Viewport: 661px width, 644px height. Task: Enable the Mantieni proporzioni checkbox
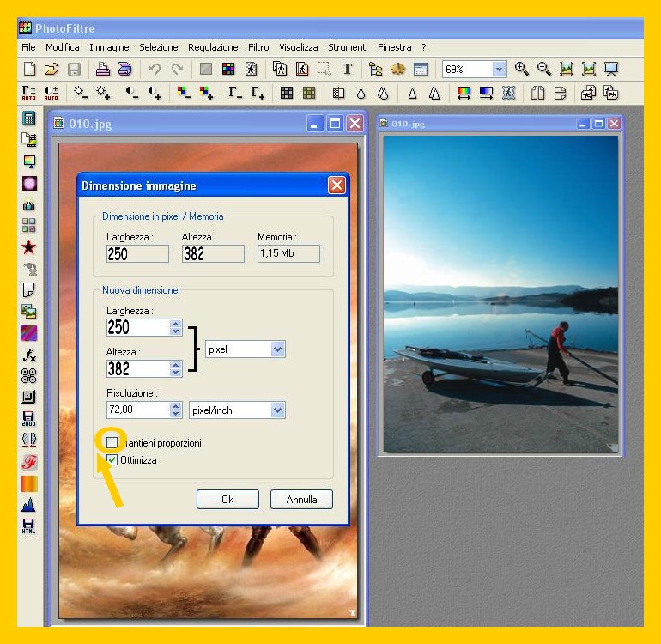point(112,442)
